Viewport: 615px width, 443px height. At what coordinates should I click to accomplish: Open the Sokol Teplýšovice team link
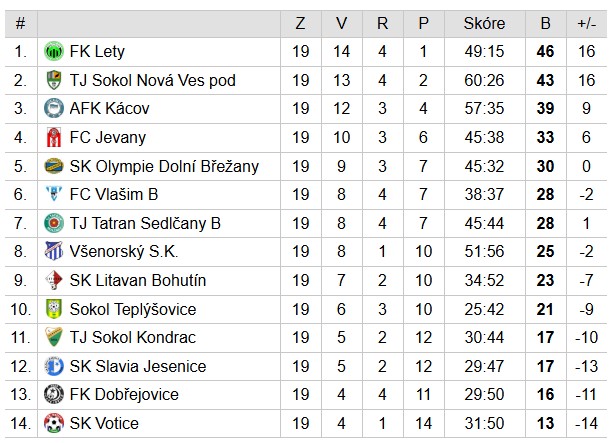(x=133, y=310)
